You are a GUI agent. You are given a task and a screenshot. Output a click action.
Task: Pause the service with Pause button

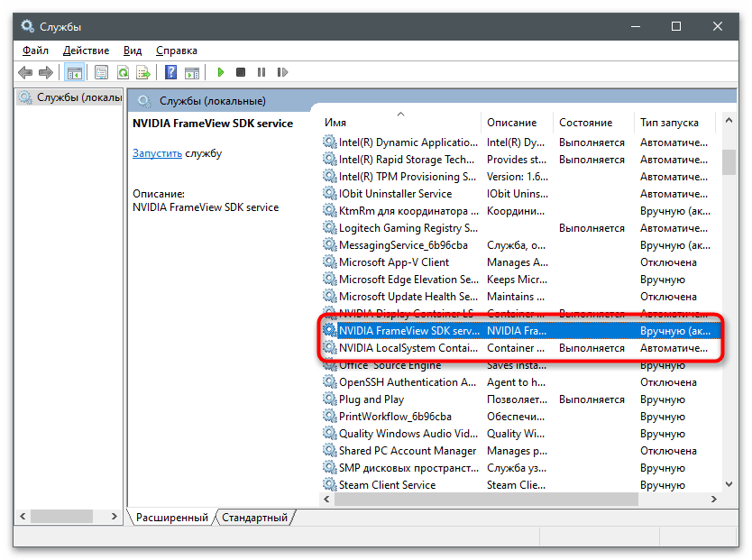pyautogui.click(x=261, y=72)
